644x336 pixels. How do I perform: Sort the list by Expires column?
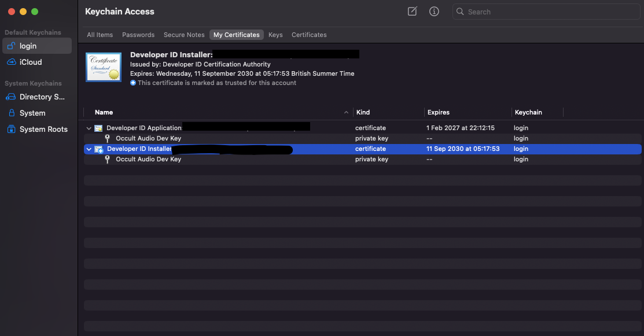point(438,112)
